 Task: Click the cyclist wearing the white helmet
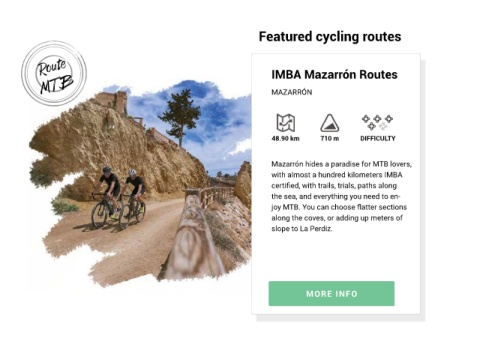[133, 199]
